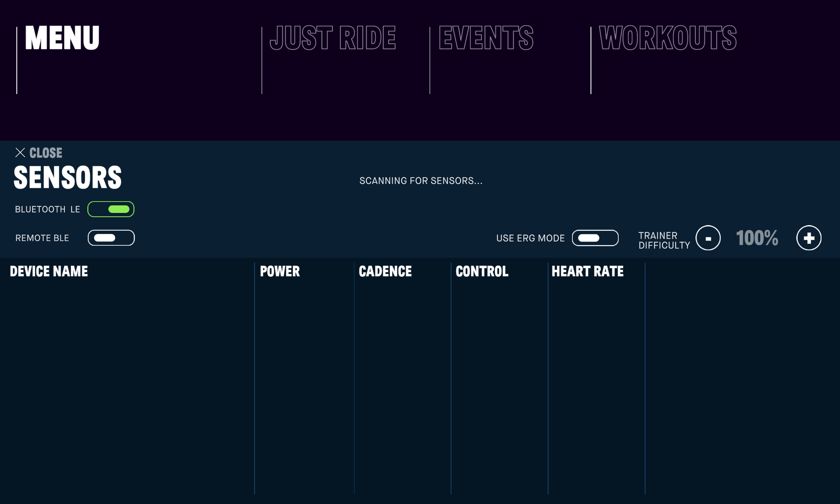Toggle the Bluetooth LE switch
This screenshot has width=840, height=504.
[x=111, y=209]
